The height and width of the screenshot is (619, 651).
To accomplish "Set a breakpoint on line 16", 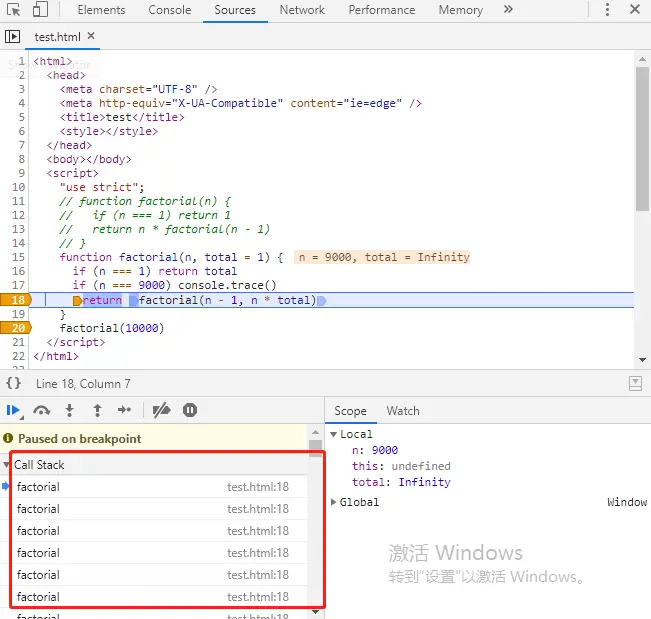I will click(18, 271).
